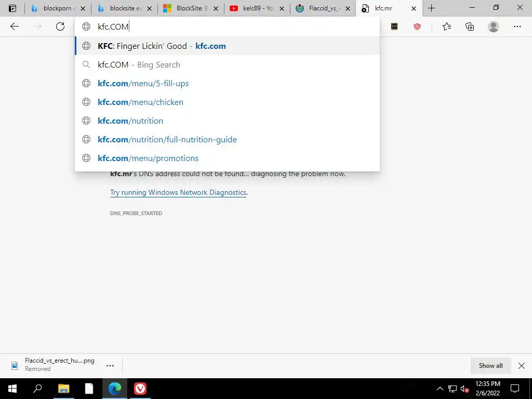This screenshot has height=399, width=532.
Task: Click the address bar with kfc.COM
Action: coord(228,26)
